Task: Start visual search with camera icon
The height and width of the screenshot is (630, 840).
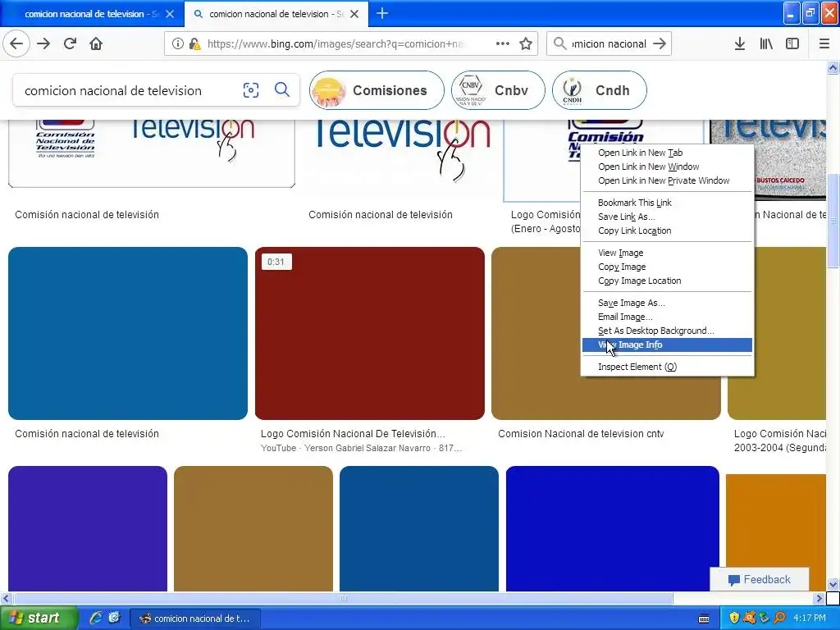Action: (251, 90)
